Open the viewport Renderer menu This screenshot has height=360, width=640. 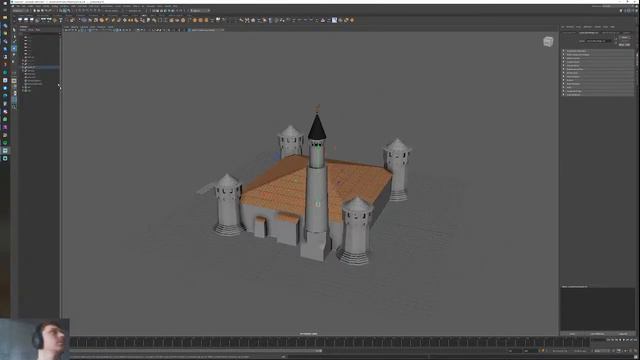click(101, 27)
